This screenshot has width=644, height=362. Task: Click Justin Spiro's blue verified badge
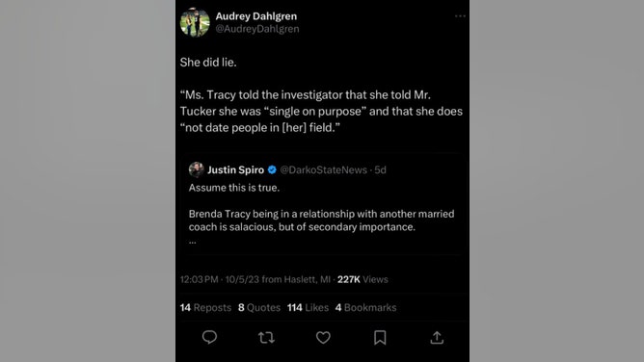pyautogui.click(x=272, y=169)
